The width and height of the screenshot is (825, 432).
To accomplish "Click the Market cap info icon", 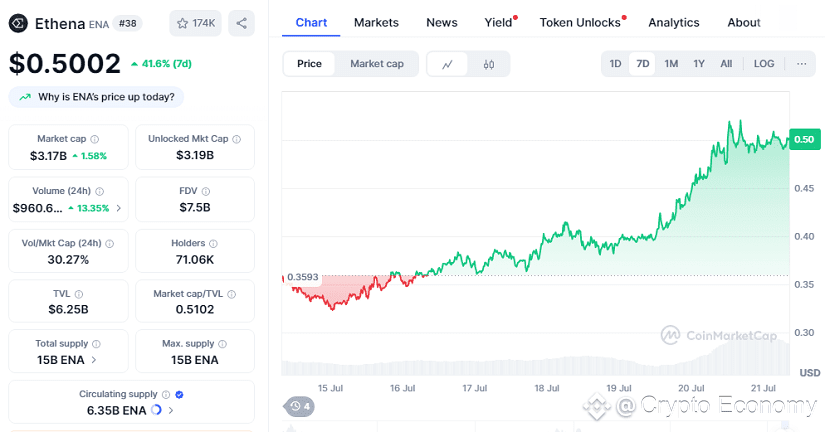I will (x=95, y=139).
